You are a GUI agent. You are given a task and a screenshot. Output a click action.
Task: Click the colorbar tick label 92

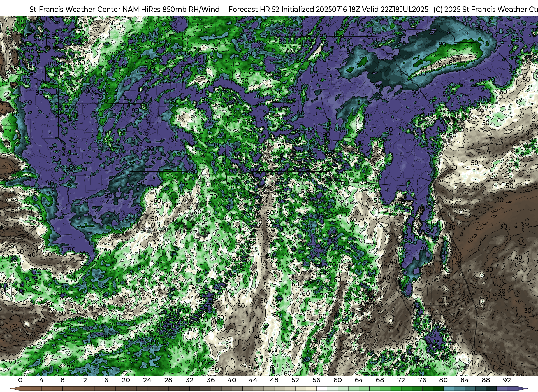[x=507, y=380]
